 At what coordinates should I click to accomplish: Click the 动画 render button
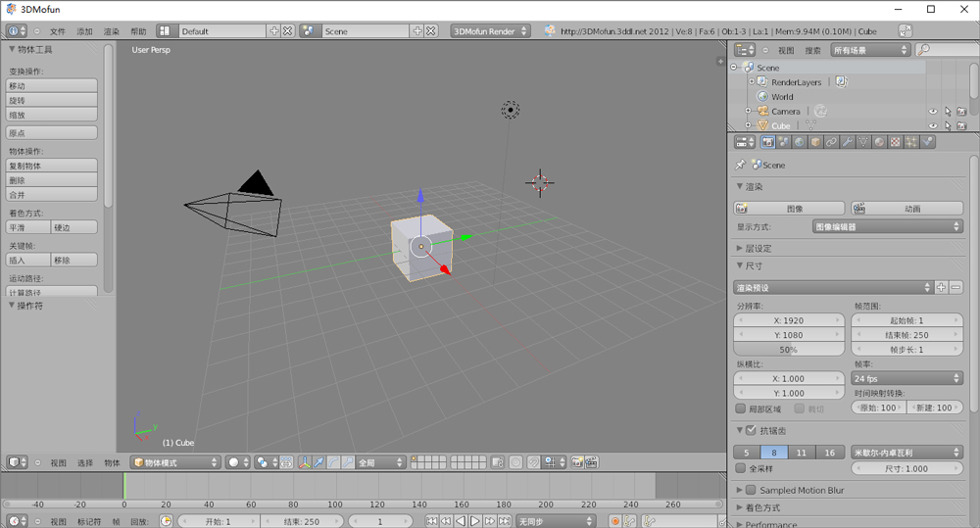click(x=906, y=209)
